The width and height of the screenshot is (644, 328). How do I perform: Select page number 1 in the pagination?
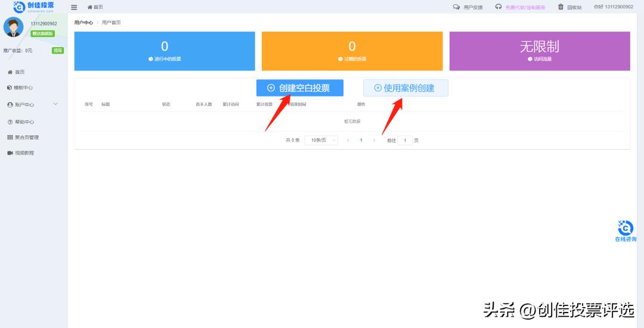361,140
